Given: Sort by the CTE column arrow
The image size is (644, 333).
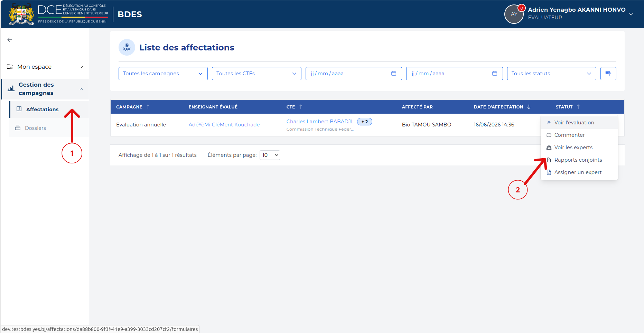Looking at the screenshot, I should click(x=301, y=107).
